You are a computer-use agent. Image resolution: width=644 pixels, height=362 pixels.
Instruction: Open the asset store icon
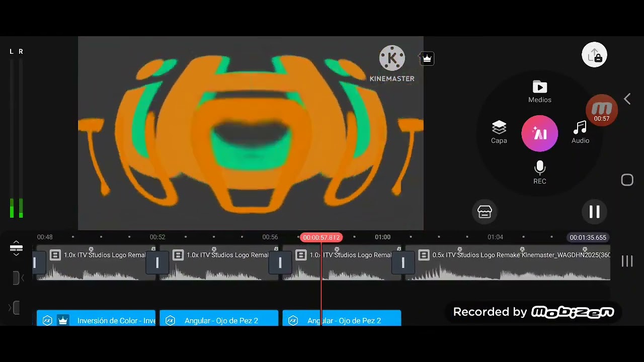(485, 212)
